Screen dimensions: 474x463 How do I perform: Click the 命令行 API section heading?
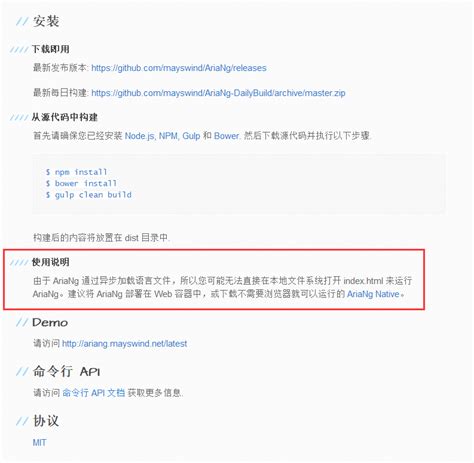click(66, 371)
